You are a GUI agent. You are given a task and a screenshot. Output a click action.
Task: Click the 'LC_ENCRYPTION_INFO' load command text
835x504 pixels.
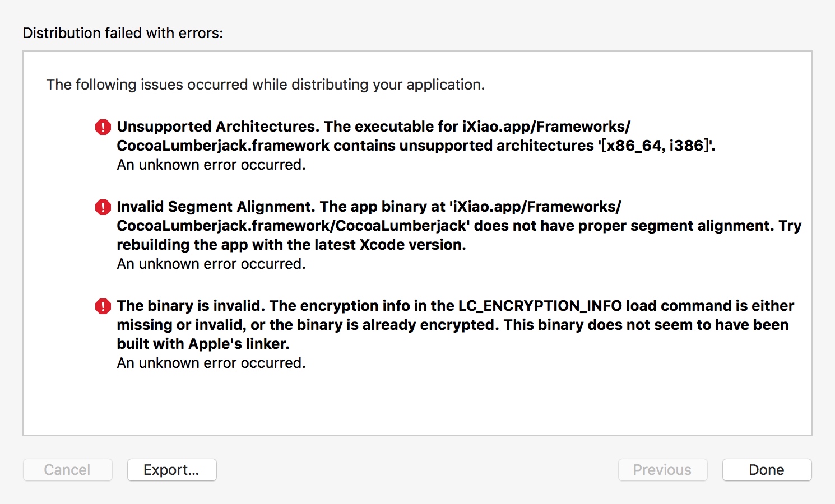(540, 306)
